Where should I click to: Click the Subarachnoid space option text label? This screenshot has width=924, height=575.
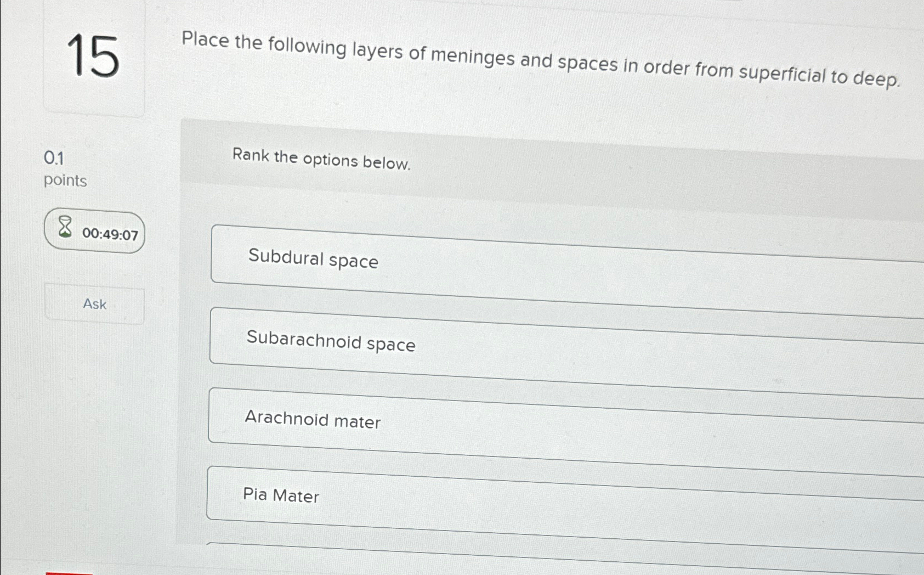(330, 343)
